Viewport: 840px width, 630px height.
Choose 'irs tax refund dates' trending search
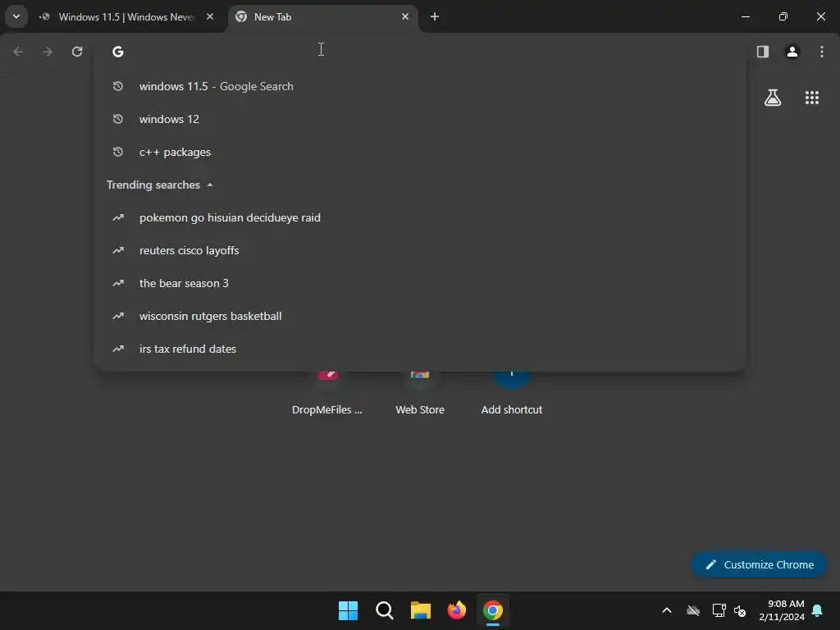[420, 349]
